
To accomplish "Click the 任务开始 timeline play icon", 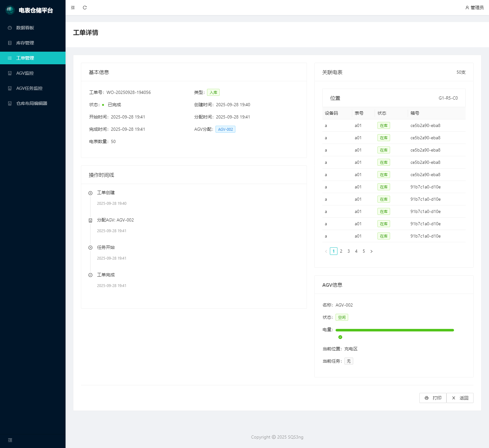I will (90, 248).
